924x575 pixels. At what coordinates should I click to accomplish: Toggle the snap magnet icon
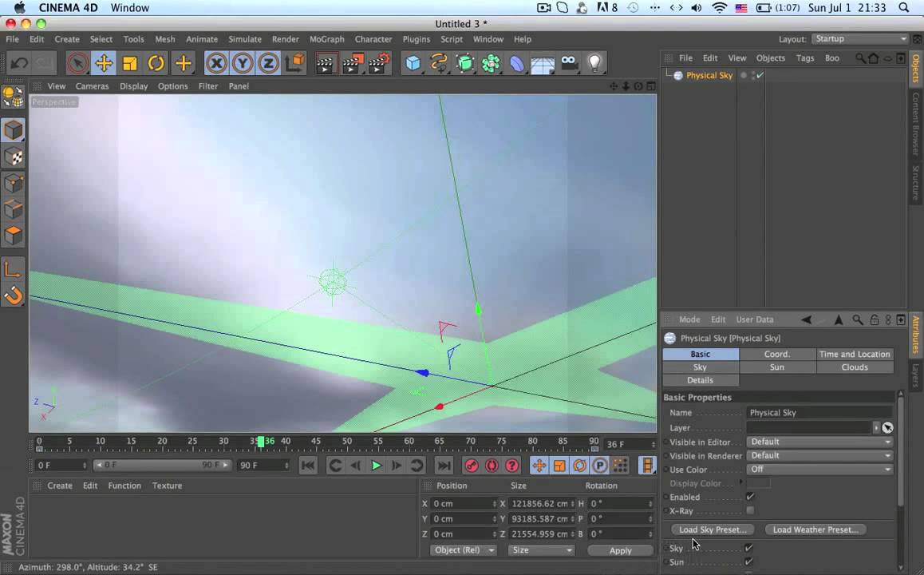click(14, 295)
